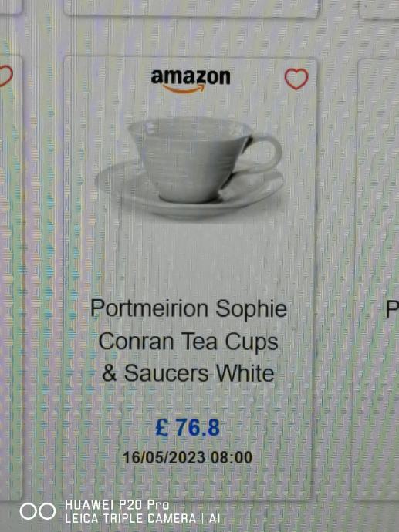Open the partly visible card on the left

pos(10,277)
